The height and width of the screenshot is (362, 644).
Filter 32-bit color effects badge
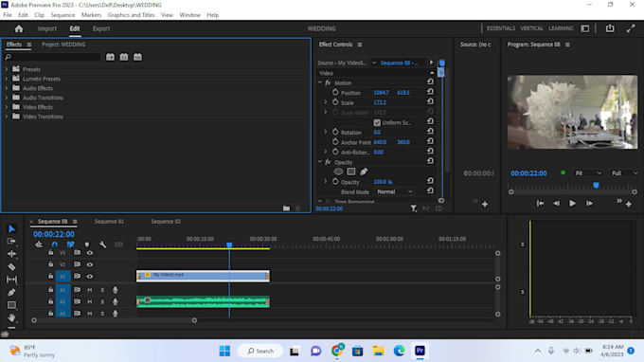(x=124, y=57)
